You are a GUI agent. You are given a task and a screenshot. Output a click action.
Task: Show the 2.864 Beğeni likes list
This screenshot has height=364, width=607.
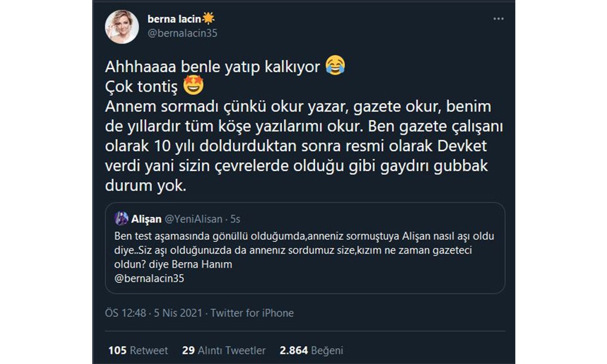tap(311, 350)
